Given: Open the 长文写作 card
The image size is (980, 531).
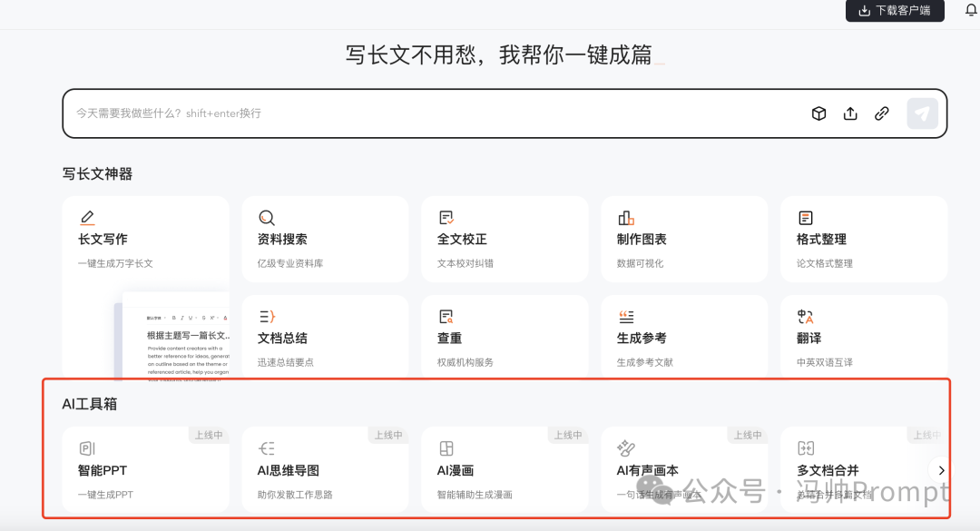Looking at the screenshot, I should pos(145,240).
